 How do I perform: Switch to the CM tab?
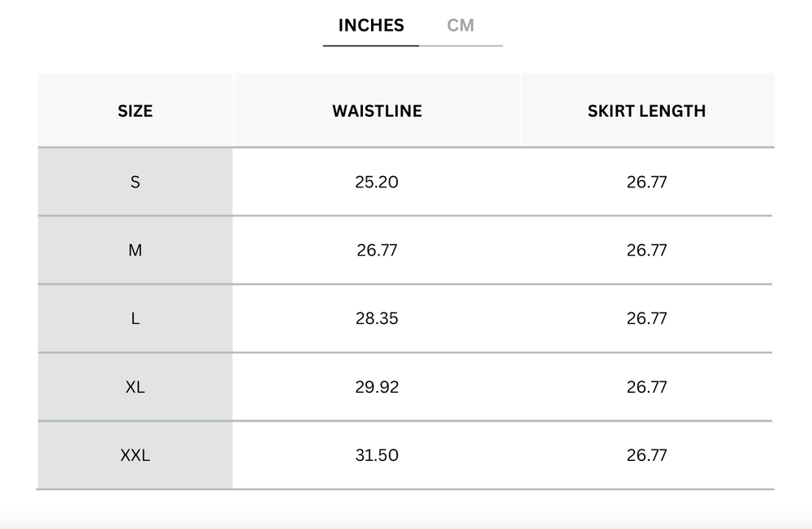click(460, 25)
